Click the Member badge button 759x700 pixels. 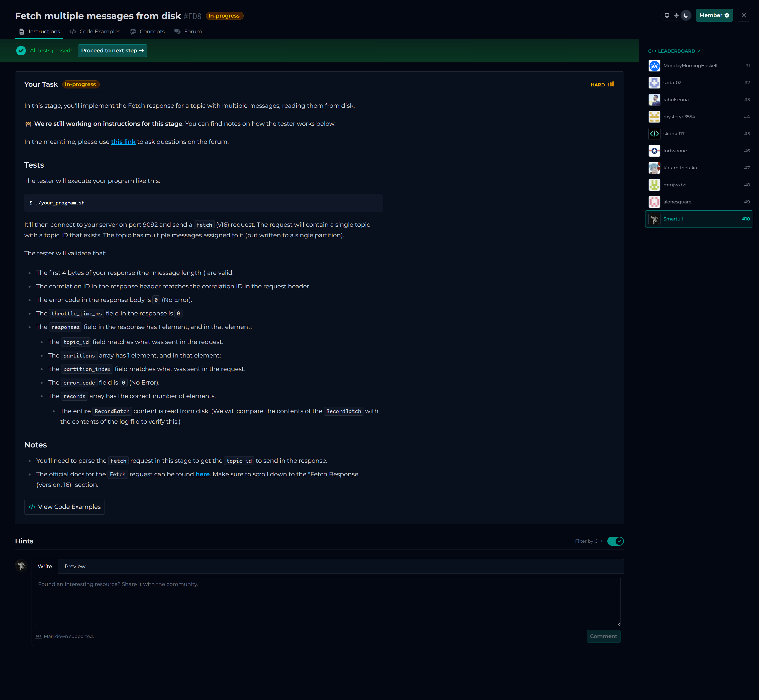tap(714, 16)
